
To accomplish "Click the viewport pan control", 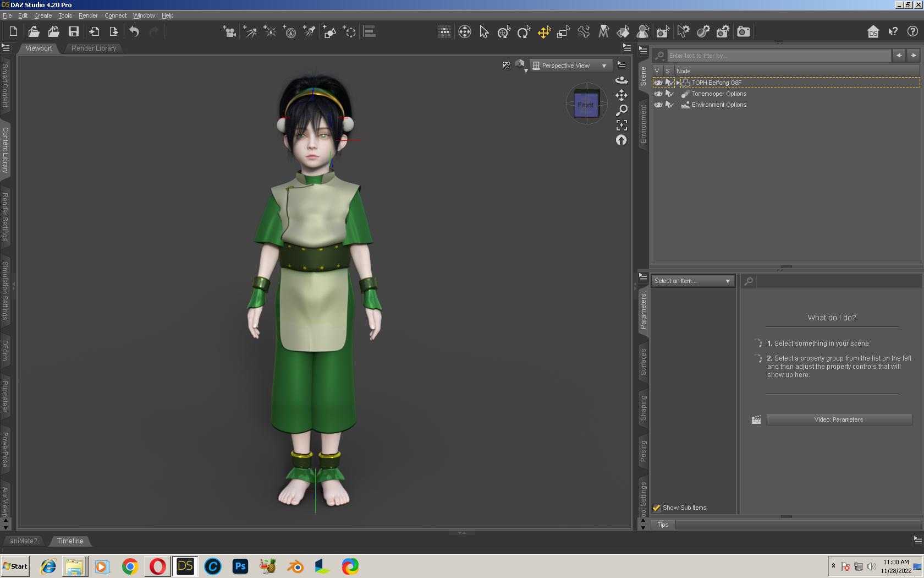I will pyautogui.click(x=621, y=95).
